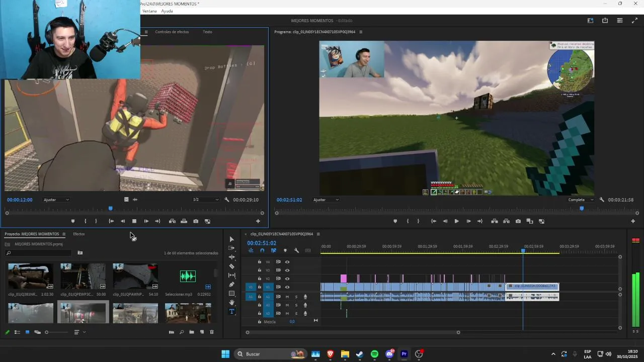Step back one frame in Source monitor
Image resolution: width=644 pixels, height=362 pixels.
point(122,221)
